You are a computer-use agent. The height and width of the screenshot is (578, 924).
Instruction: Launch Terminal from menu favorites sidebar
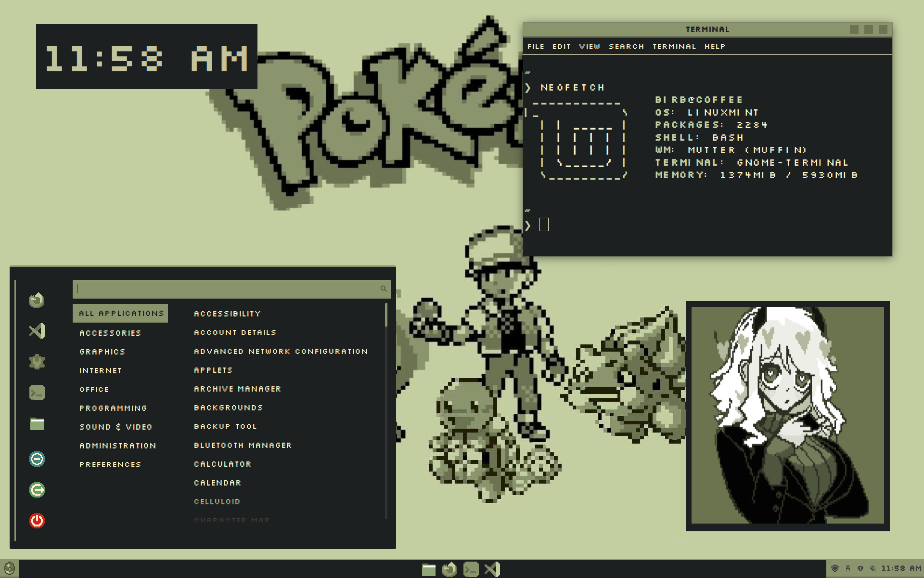[37, 393]
